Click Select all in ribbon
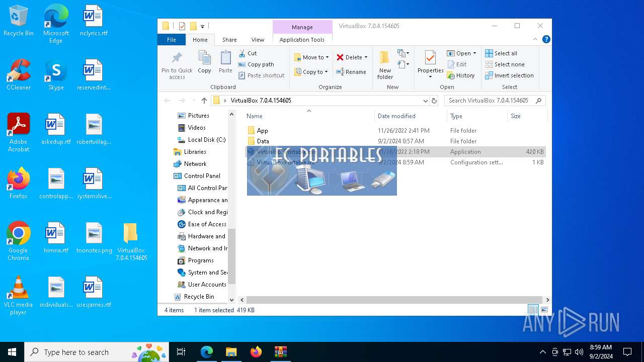644x362 pixels. pyautogui.click(x=501, y=53)
